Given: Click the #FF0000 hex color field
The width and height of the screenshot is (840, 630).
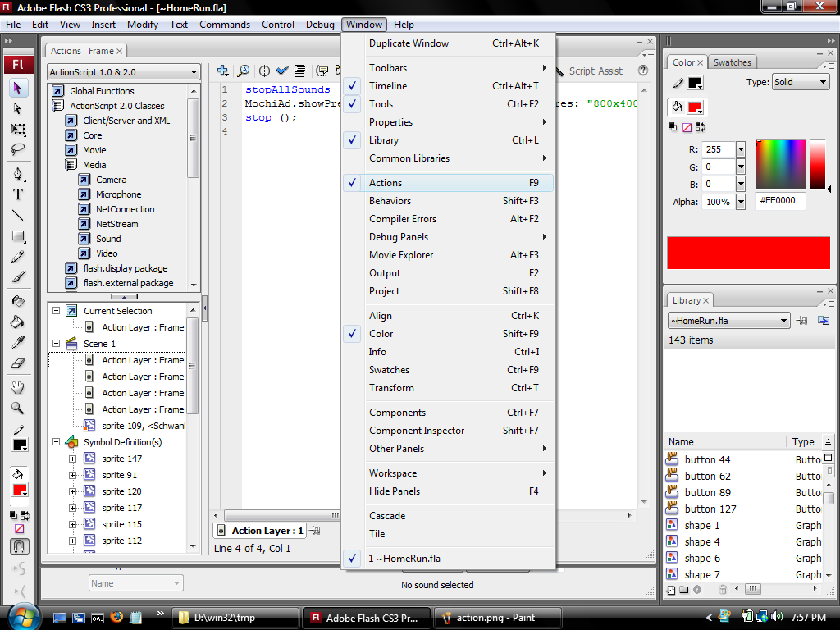Looking at the screenshot, I should (780, 200).
